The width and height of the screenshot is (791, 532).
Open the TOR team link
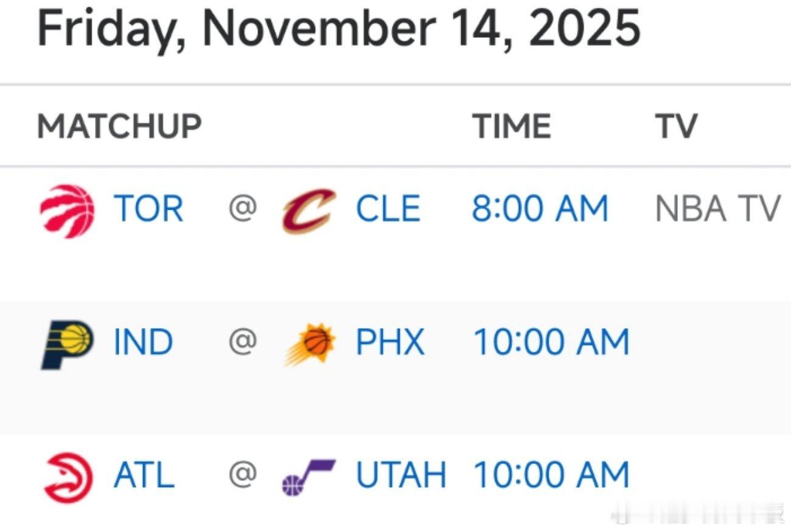148,209
